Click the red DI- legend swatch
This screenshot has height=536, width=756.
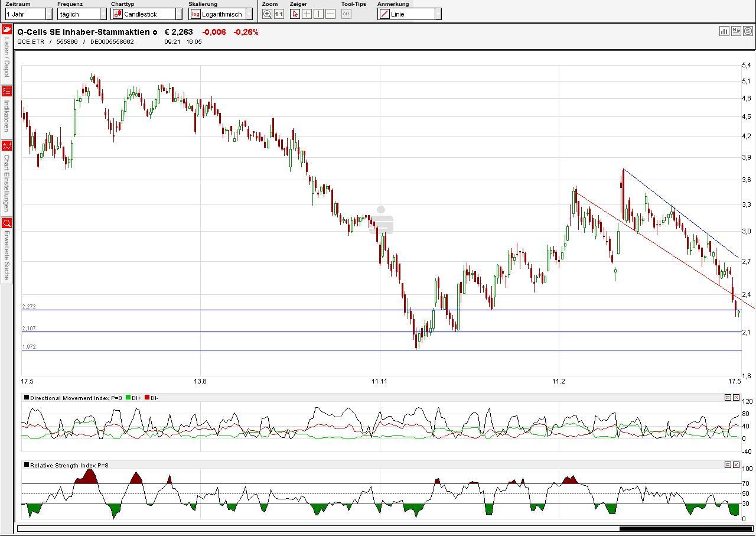[146, 398]
